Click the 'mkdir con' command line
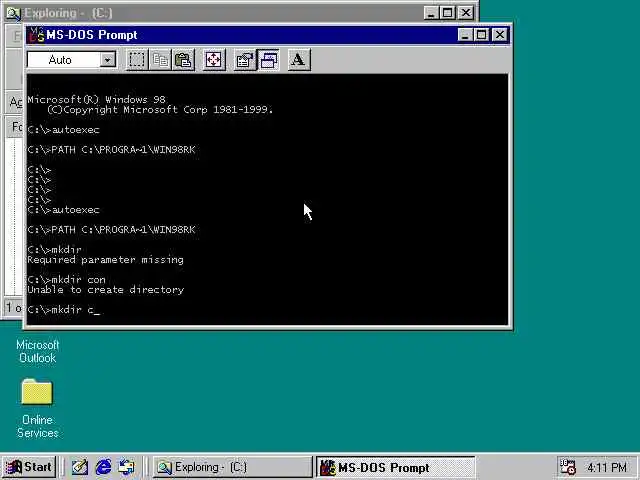 (67, 280)
